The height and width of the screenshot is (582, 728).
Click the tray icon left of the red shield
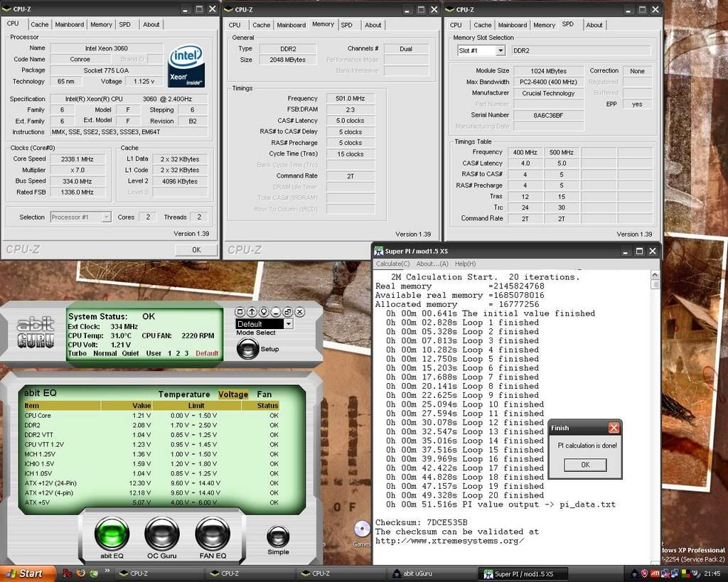tap(635, 573)
